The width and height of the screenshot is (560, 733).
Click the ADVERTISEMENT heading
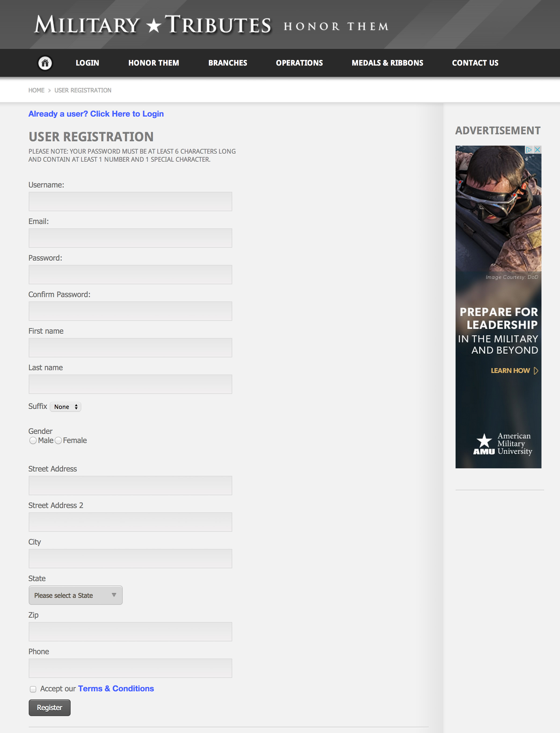pyautogui.click(x=498, y=131)
